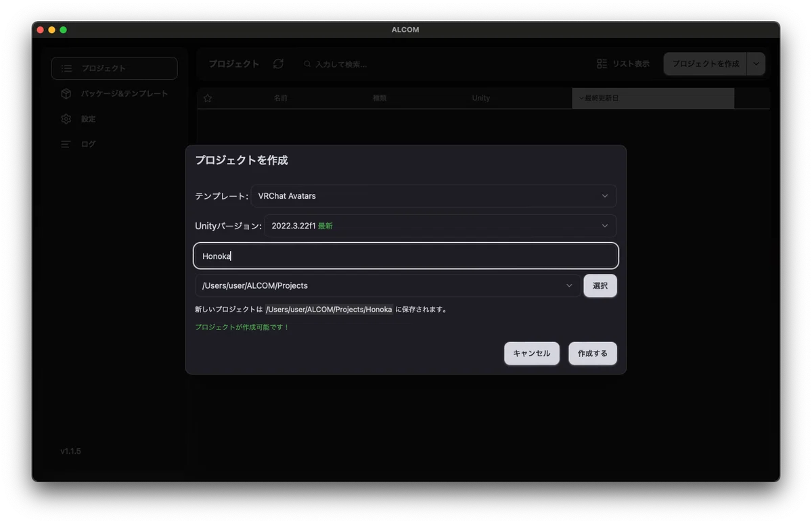Image resolution: width=812 pixels, height=524 pixels.
Task: Click the settings gear icon
Action: pos(66,119)
